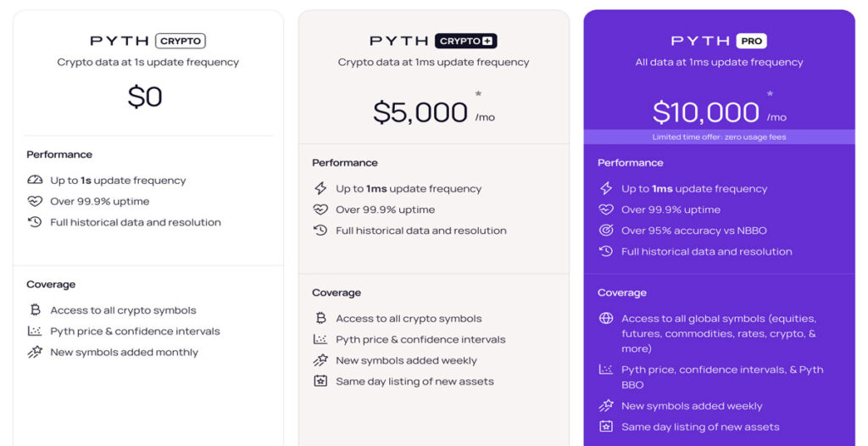The width and height of the screenshot is (868, 446).
Task: Click the speedometer icon in Pyth Crypto card
Action: (x=35, y=181)
